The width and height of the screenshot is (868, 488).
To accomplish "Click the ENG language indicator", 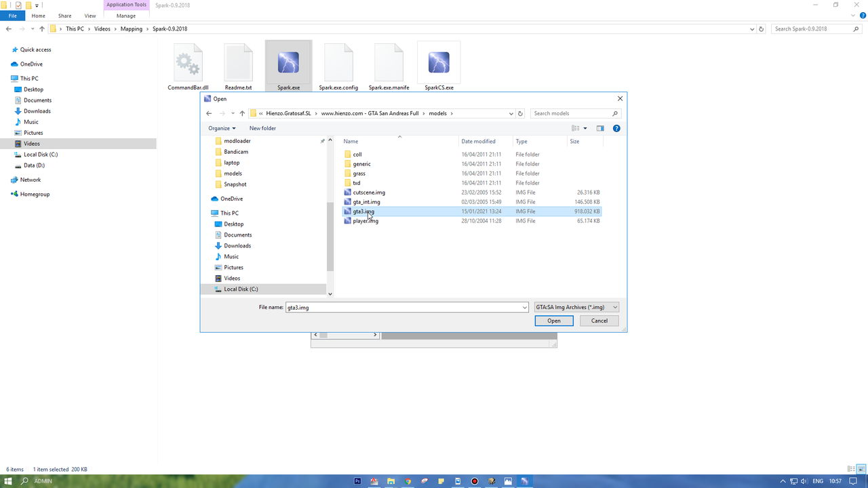I will coord(818,481).
